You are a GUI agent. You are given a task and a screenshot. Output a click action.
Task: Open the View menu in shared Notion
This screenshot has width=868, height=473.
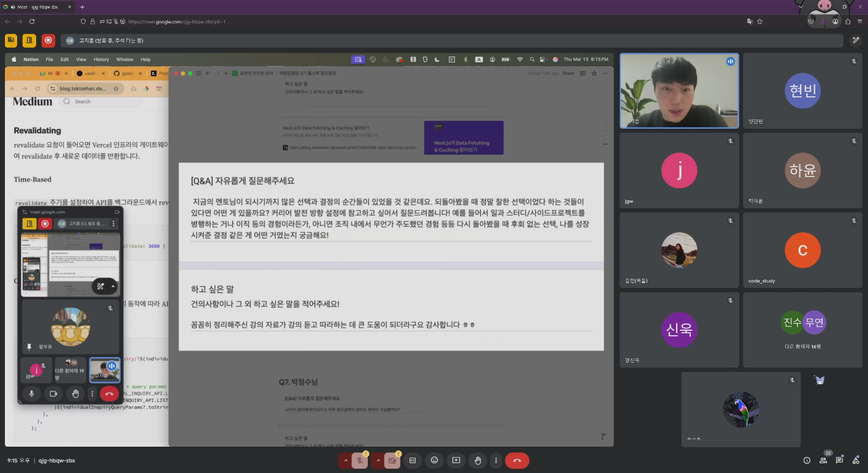81,59
